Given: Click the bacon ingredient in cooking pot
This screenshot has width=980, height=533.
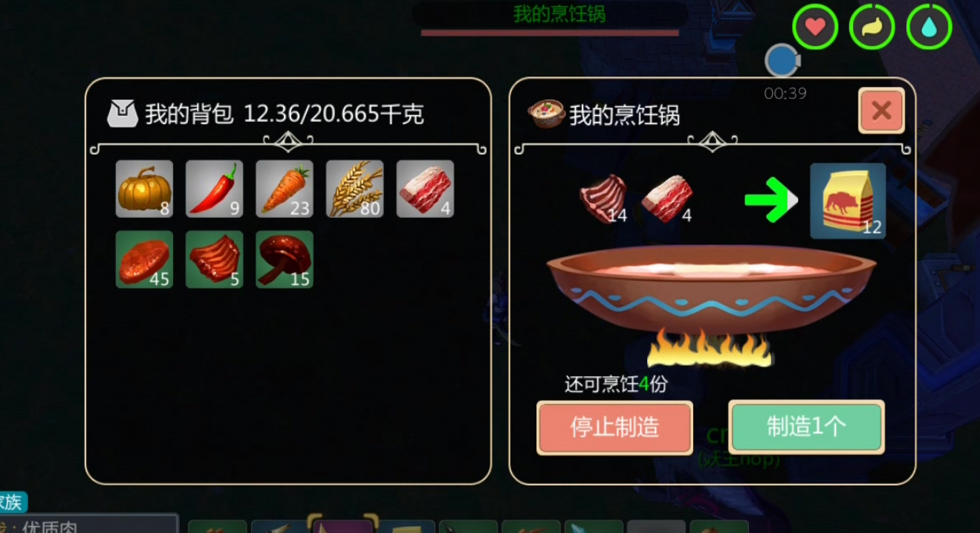Looking at the screenshot, I should 666,198.
